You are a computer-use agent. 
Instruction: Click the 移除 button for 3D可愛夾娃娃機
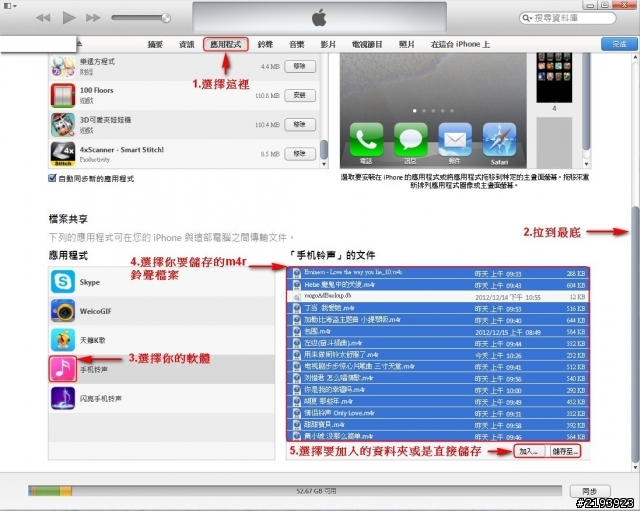click(x=300, y=124)
